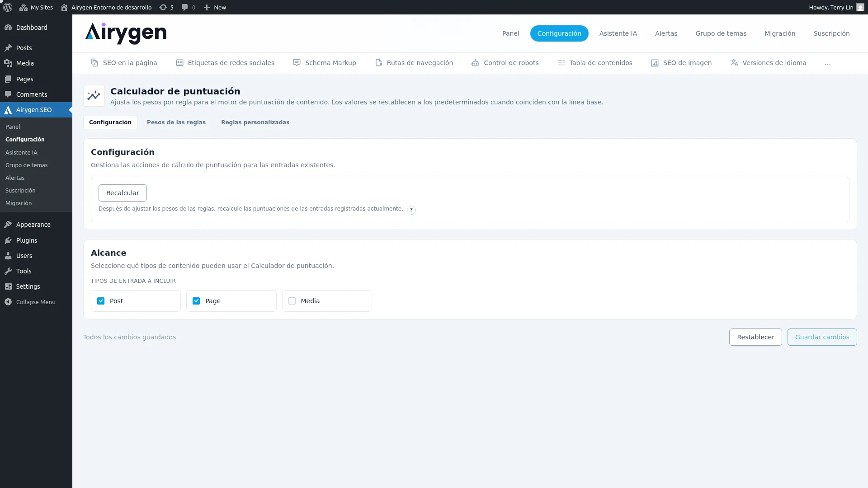The image size is (868, 488).
Task: Click the Tabla de contenidos list icon
Action: (x=561, y=63)
